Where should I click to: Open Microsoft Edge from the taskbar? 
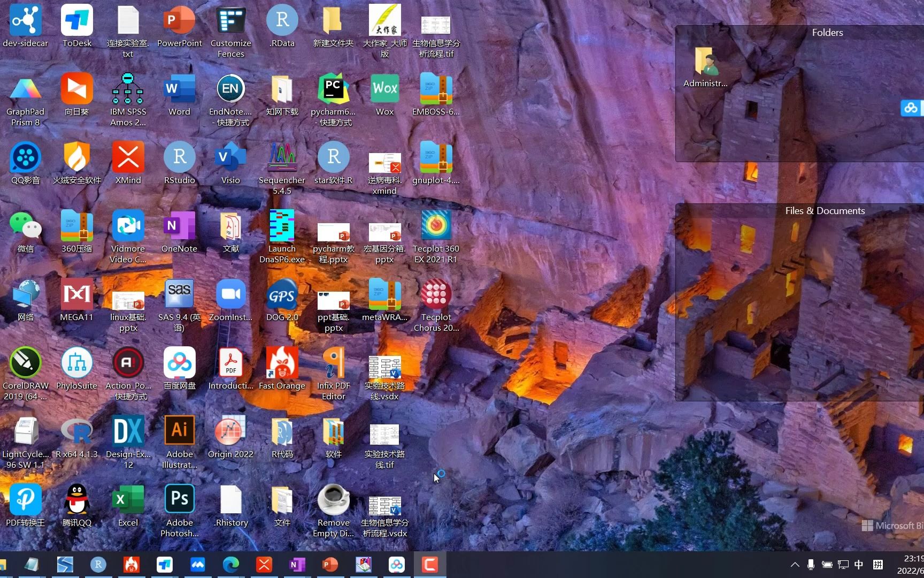point(231,565)
